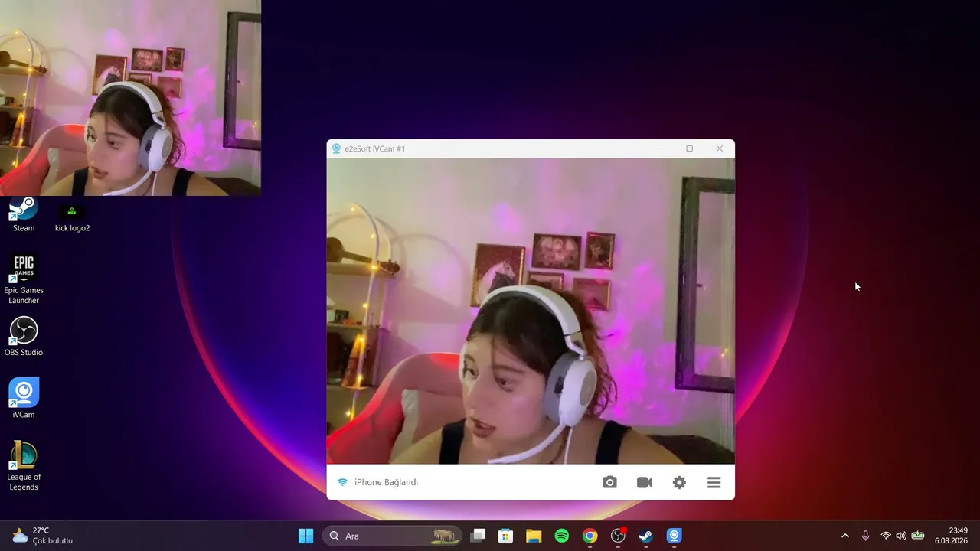Open iVCam settings gear
Screen dimensions: 980x551
pos(679,482)
